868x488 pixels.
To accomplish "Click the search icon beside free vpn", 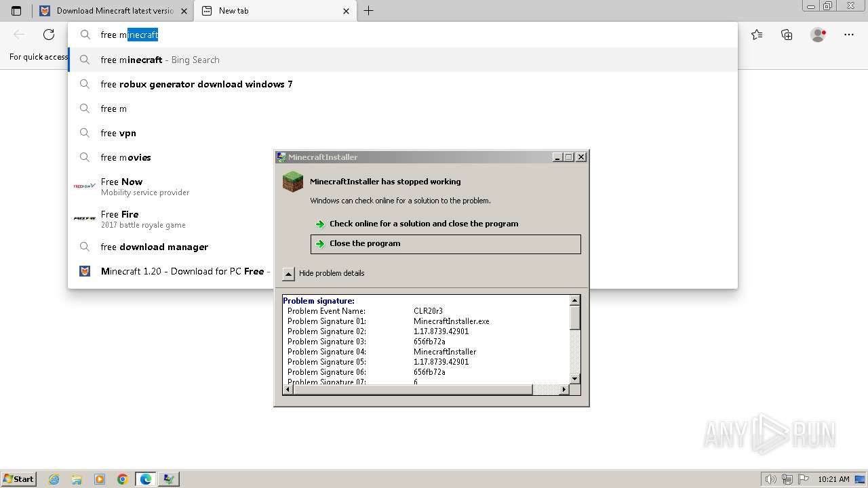I will [x=85, y=133].
